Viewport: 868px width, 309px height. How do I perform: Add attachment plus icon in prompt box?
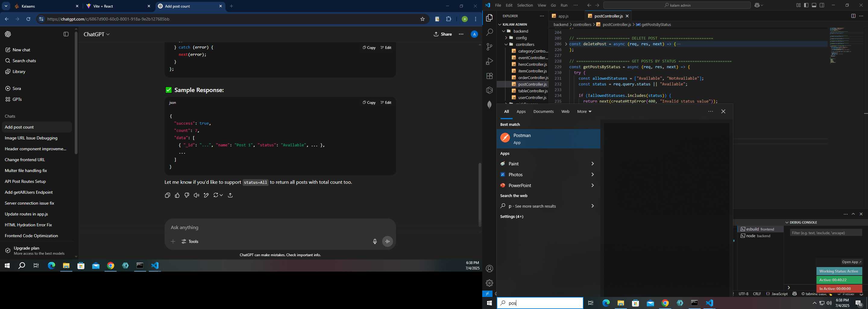(x=173, y=241)
